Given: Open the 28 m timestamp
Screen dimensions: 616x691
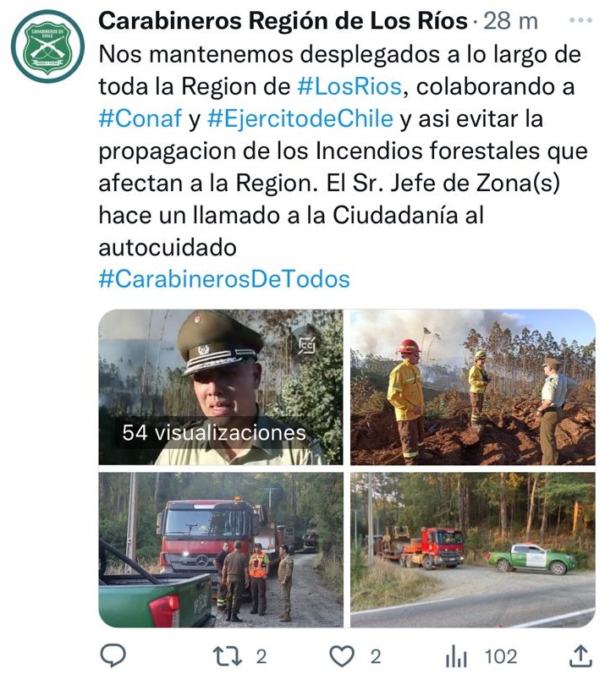Looking at the screenshot, I should (x=510, y=21).
